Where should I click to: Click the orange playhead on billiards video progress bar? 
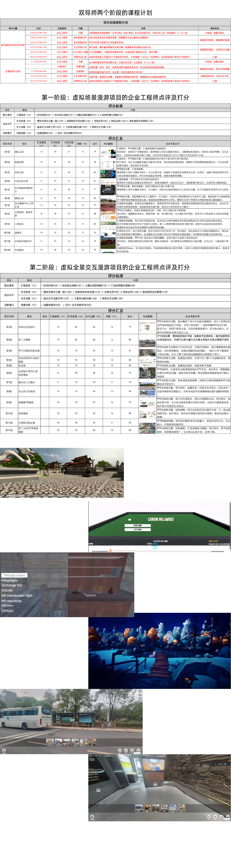[x=110, y=550]
